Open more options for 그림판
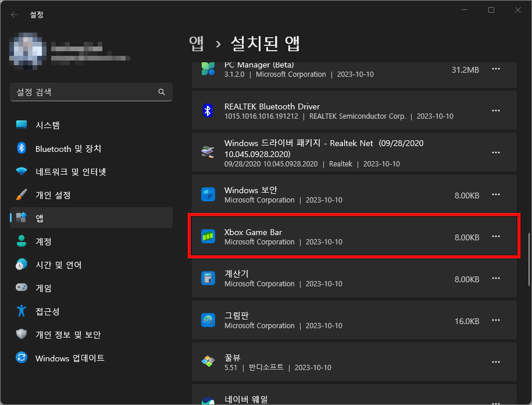This screenshot has width=532, height=405. coord(496,320)
